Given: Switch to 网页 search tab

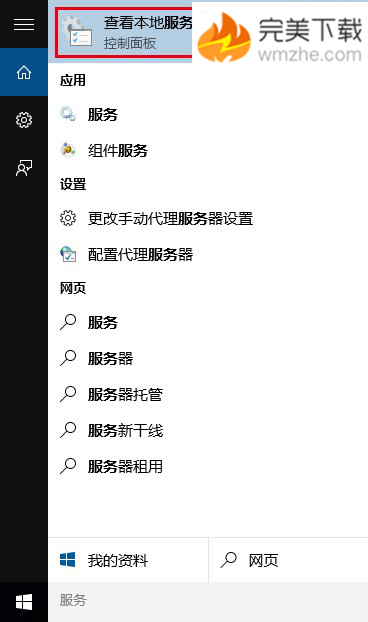Looking at the screenshot, I should click(288, 560).
